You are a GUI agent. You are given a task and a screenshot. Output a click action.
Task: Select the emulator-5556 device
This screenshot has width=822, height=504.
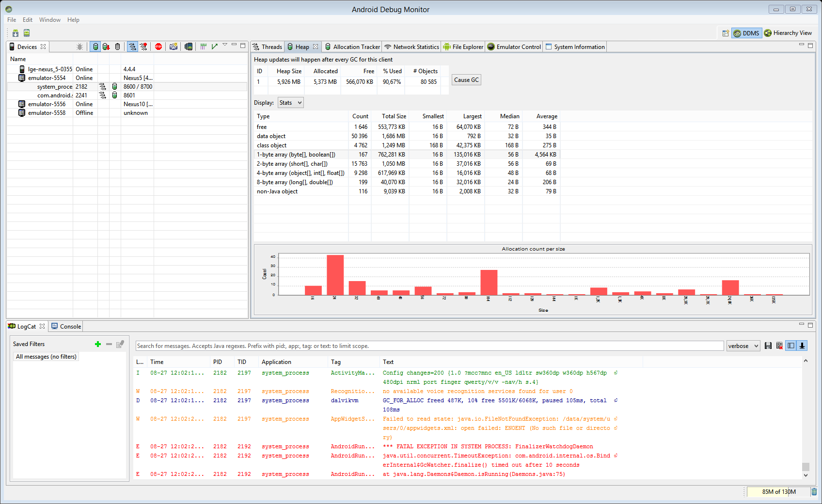[127, 104]
